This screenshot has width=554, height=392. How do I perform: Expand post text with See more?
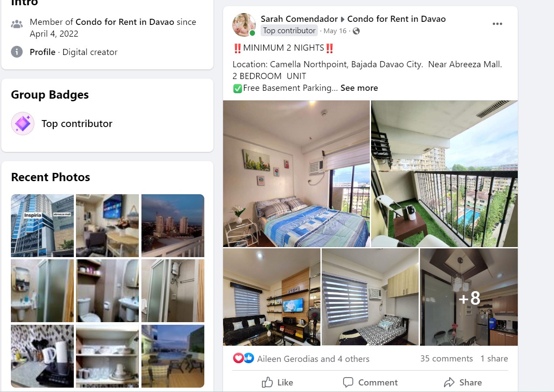[x=359, y=88]
